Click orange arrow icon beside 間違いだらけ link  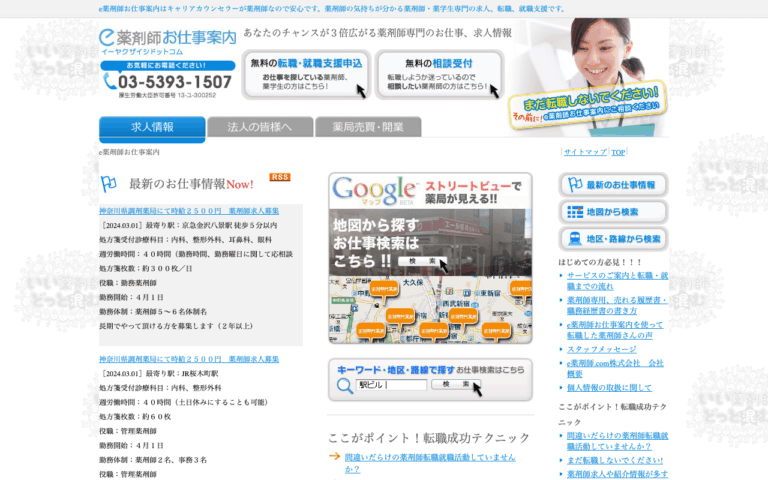pyautogui.click(x=335, y=456)
